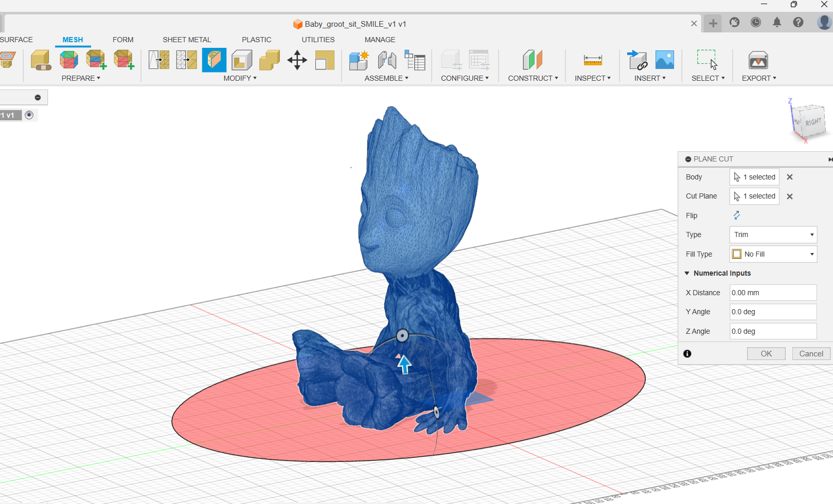The image size is (833, 504).
Task: Click the Y Angle input field
Action: click(x=773, y=312)
